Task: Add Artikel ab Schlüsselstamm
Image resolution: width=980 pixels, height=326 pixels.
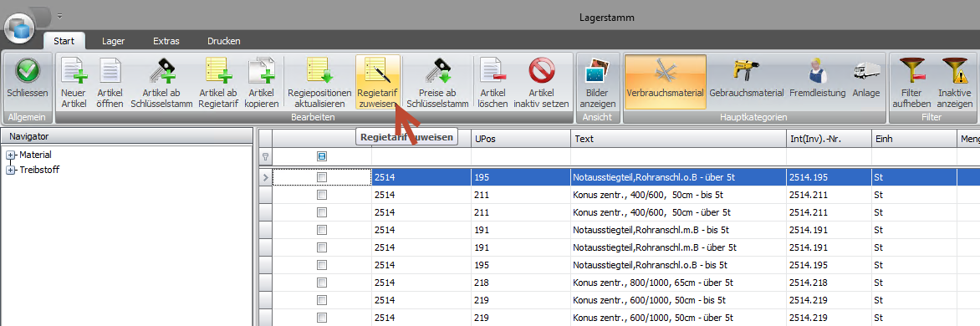Action: (x=161, y=82)
